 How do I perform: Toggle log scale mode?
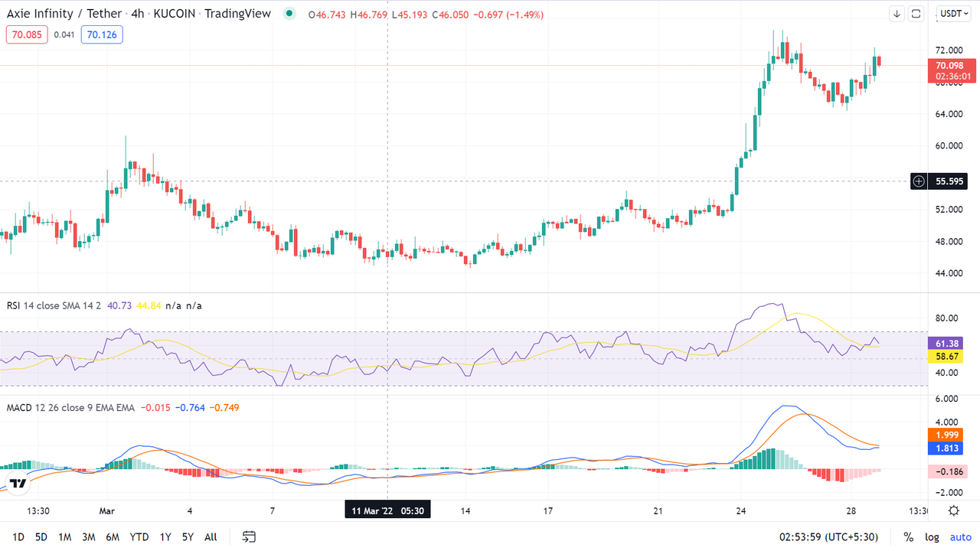click(x=932, y=537)
